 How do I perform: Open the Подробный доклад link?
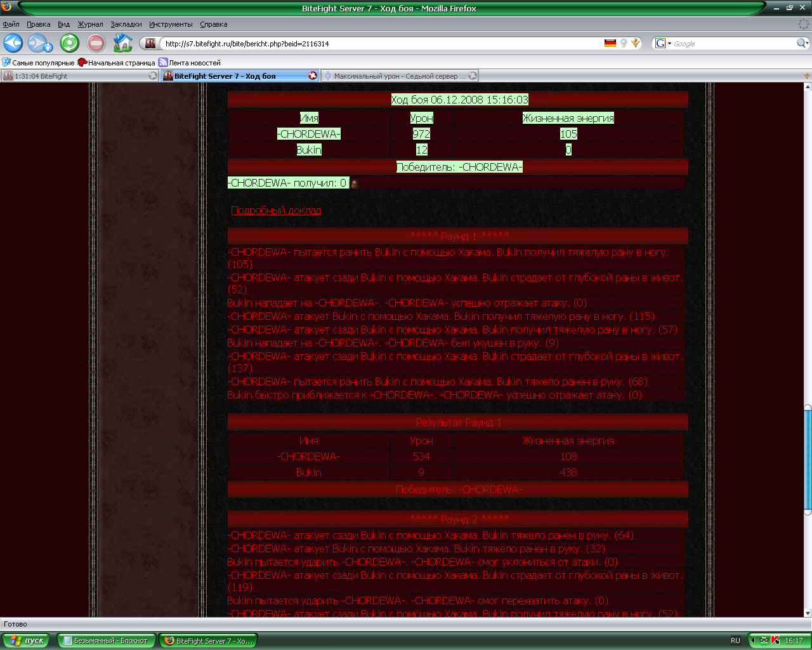tap(276, 210)
